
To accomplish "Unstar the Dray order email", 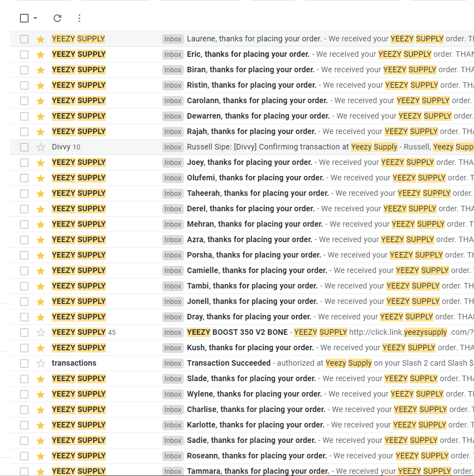I will tap(40, 317).
